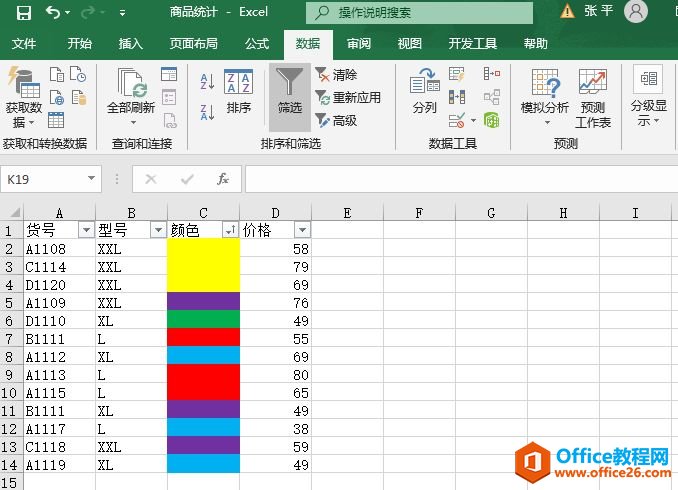Switch to the 开始 ribbon tab

[80, 43]
